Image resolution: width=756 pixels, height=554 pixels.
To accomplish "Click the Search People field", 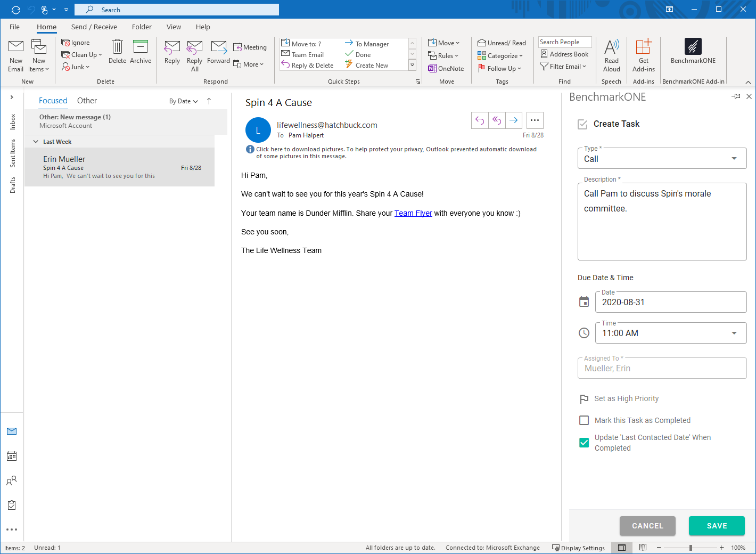I will (565, 42).
